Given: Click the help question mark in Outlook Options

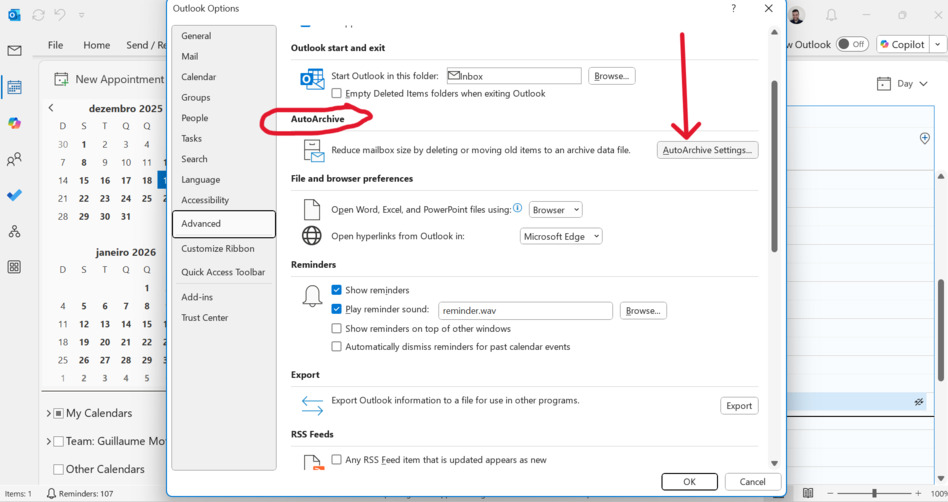Looking at the screenshot, I should point(733,8).
